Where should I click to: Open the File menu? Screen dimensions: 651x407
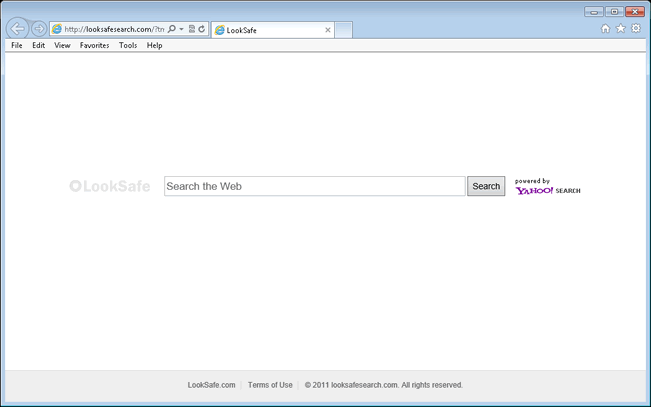(x=17, y=45)
